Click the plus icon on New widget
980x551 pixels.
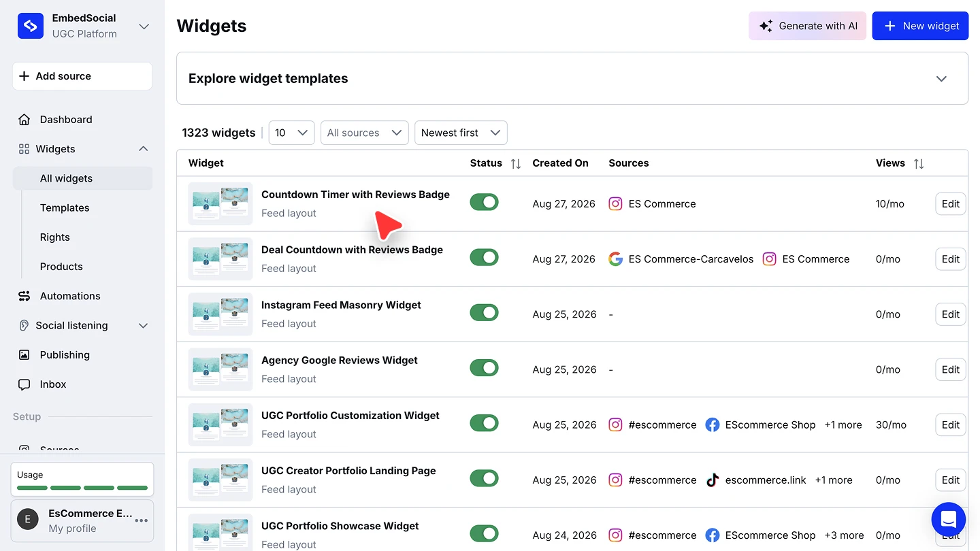(x=889, y=26)
